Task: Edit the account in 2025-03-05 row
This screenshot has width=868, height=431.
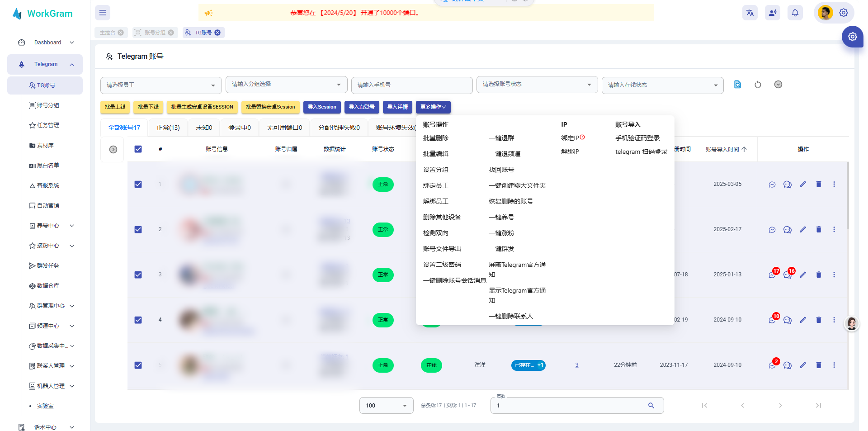Action: [x=803, y=184]
